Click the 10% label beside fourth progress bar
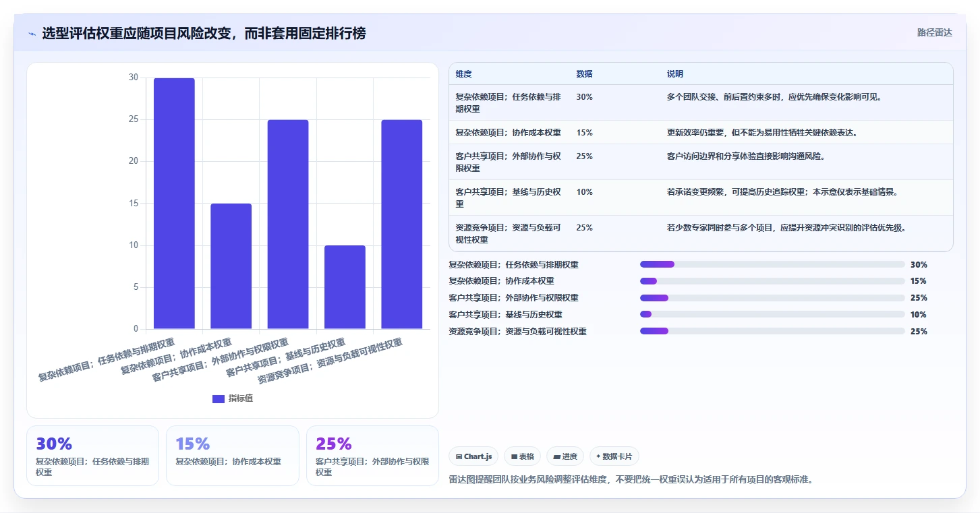Viewport: 980px width, 513px height. (919, 314)
